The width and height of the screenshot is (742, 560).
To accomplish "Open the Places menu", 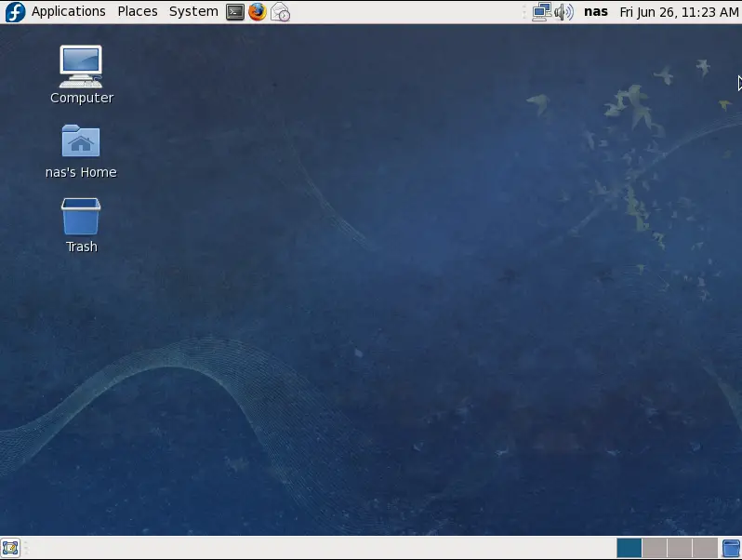I will click(137, 12).
